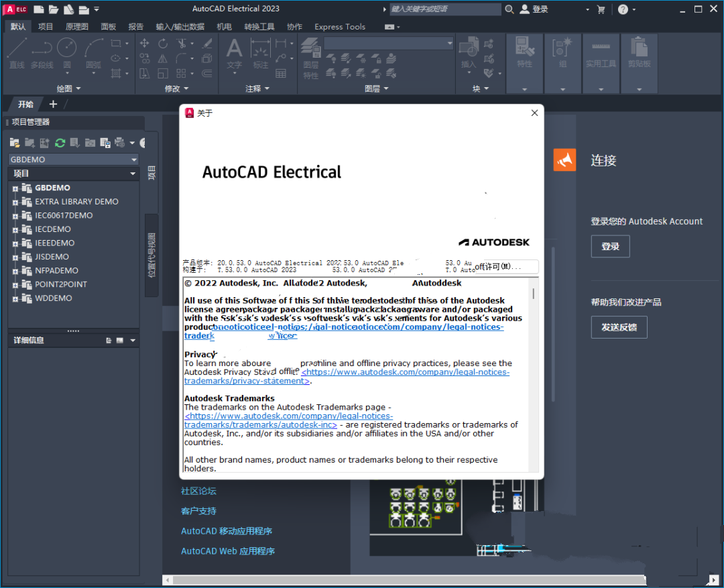Viewport: 724px width, 588px height.
Task: Click the Open file icon
Action: coord(54,9)
